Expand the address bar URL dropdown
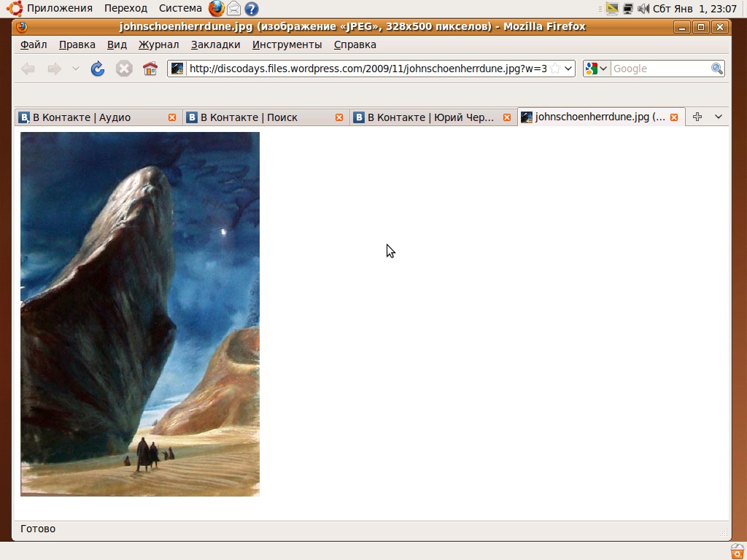 (x=569, y=69)
